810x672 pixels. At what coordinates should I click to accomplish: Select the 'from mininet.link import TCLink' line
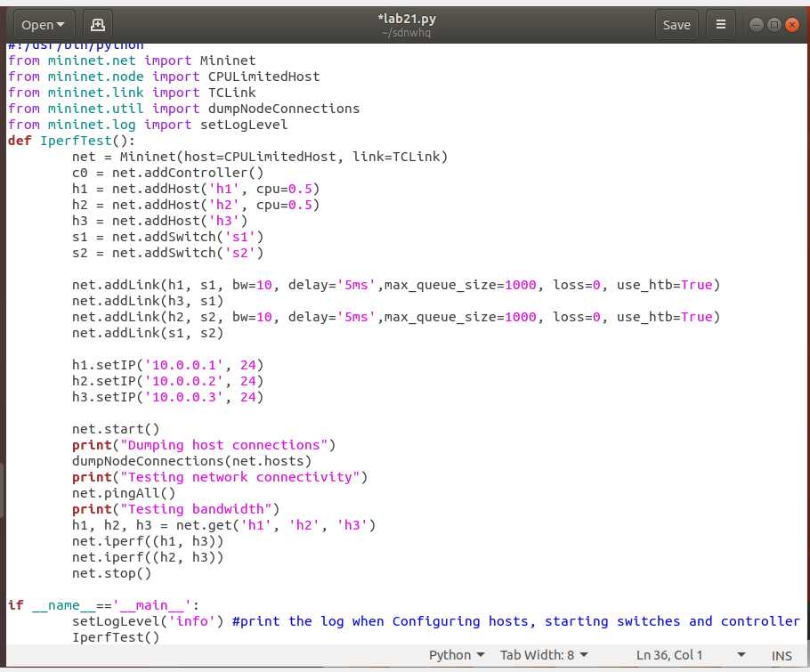pos(132,93)
